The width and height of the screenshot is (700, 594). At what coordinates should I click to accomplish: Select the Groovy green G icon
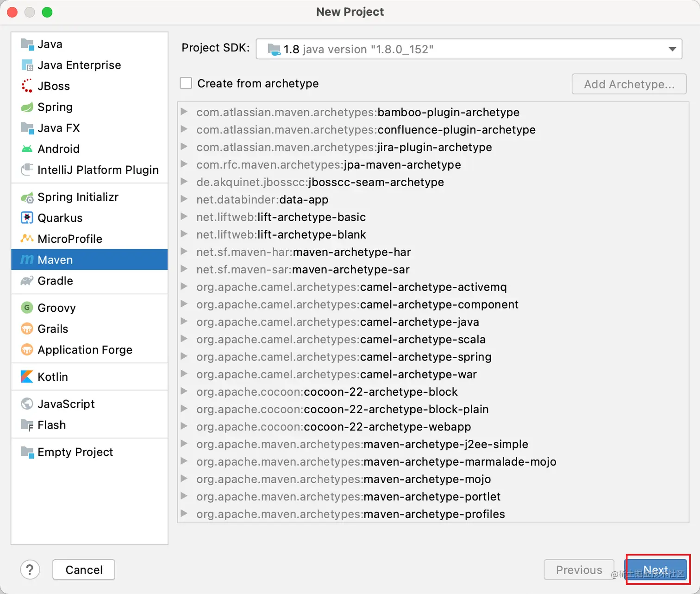(27, 308)
